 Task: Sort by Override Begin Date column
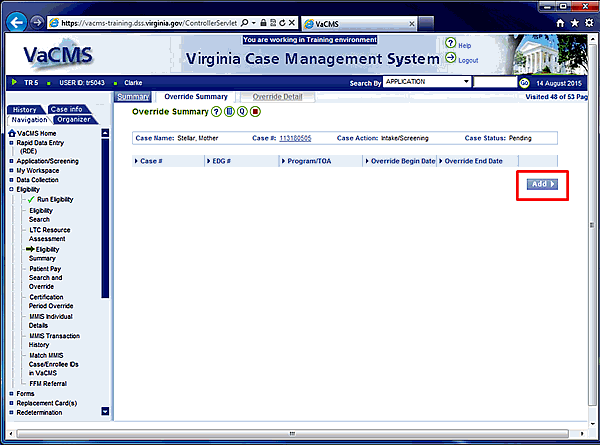[x=402, y=160]
